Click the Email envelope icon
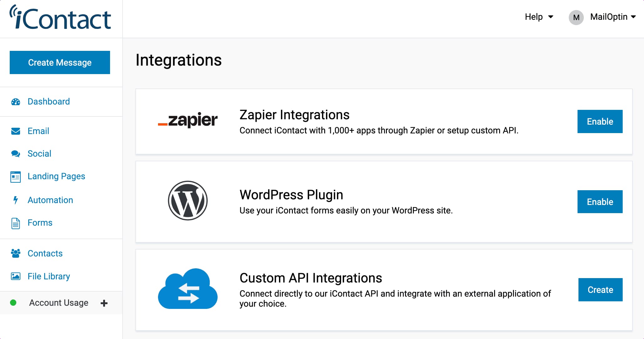Image resolution: width=644 pixels, height=339 pixels. click(16, 131)
